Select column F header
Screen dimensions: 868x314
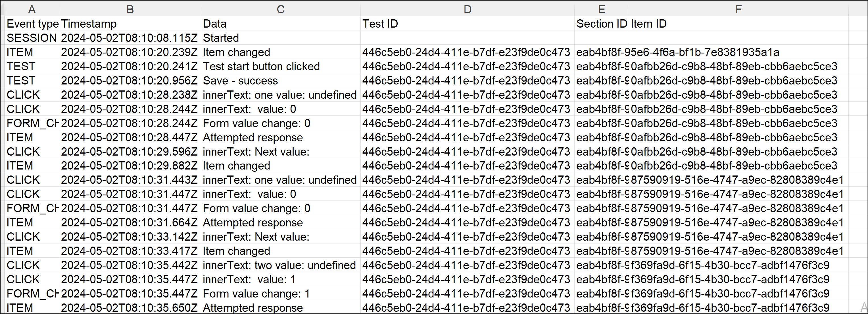(x=738, y=9)
